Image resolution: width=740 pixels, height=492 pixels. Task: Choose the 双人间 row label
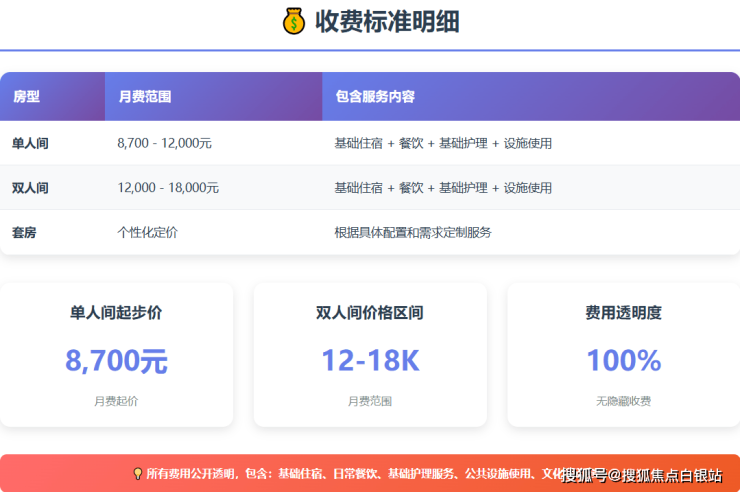pos(30,188)
